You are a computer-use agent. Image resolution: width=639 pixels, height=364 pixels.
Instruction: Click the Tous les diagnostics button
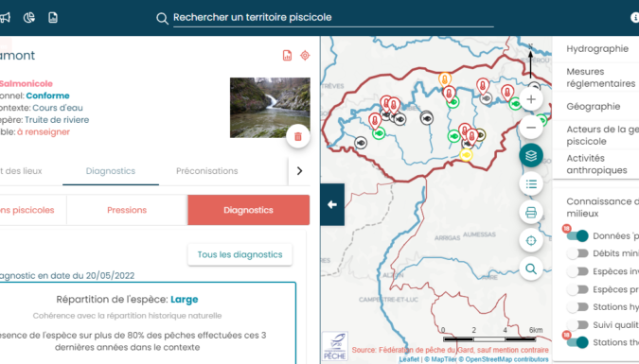tap(240, 255)
